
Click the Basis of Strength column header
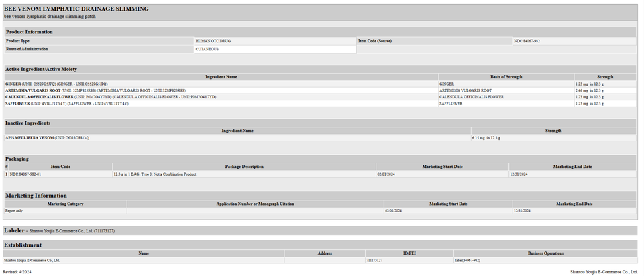point(506,77)
